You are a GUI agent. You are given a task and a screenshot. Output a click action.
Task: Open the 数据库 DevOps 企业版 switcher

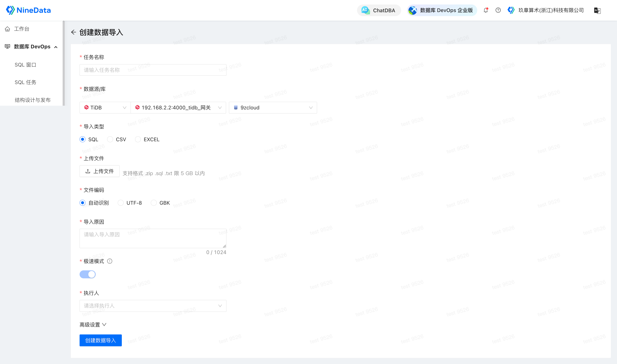tap(442, 10)
